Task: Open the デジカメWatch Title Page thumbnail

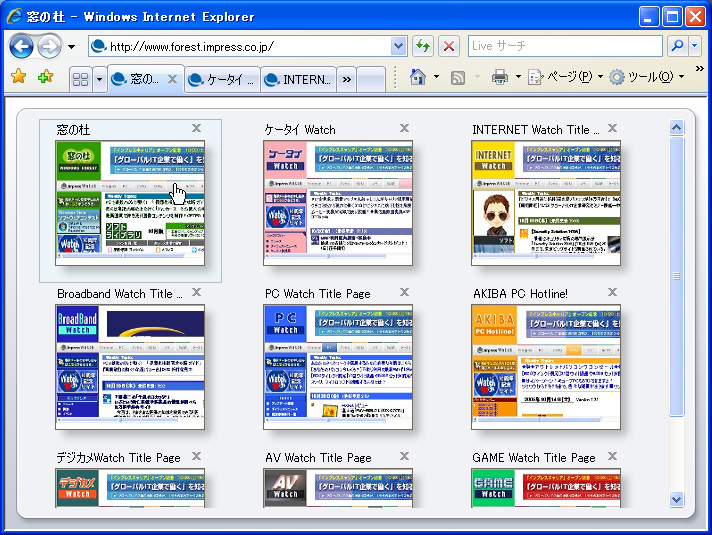Action: 130,488
